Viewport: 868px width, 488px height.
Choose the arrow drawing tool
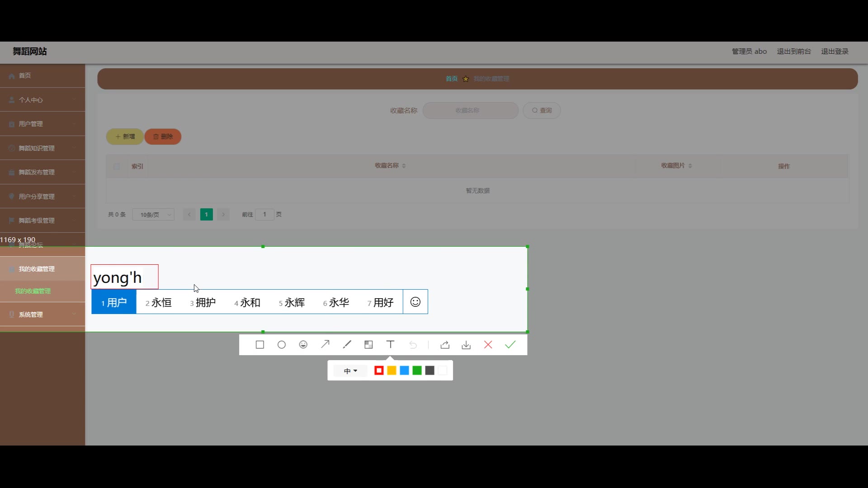[325, 345]
